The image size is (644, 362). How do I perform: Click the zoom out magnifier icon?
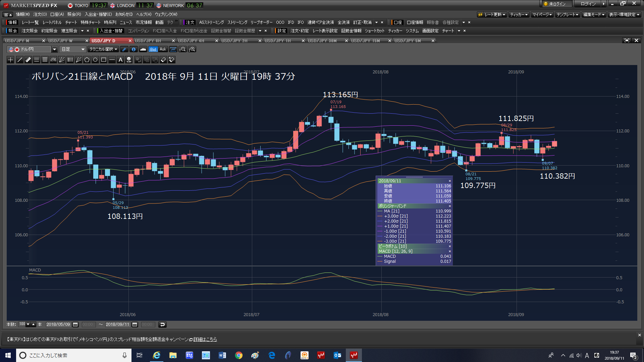click(x=183, y=49)
